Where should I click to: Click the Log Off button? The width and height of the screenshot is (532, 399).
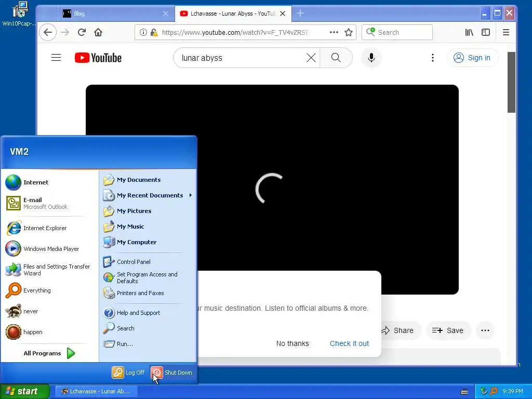(128, 373)
